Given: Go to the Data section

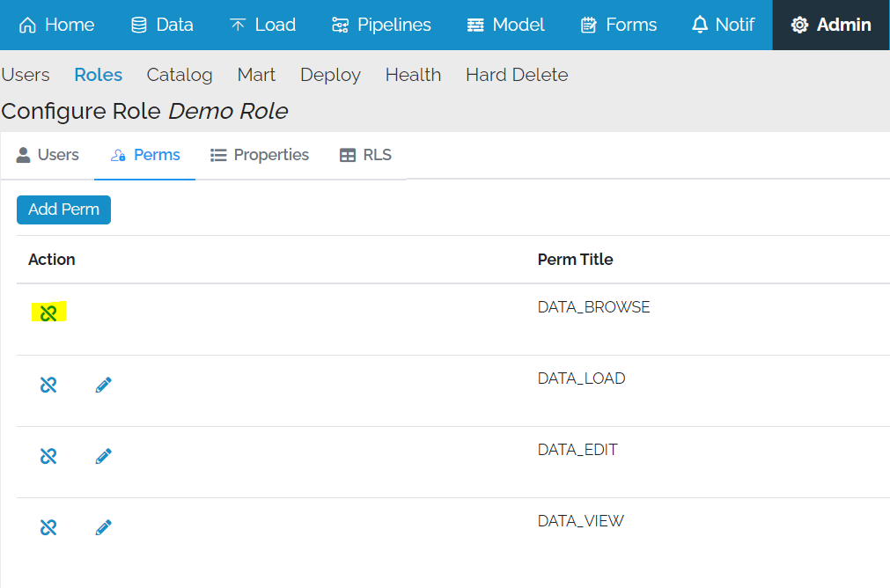Looking at the screenshot, I should pyautogui.click(x=162, y=25).
